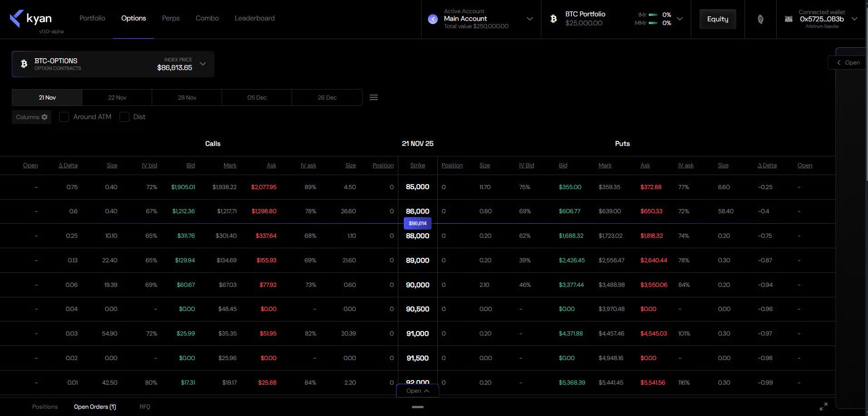The image size is (868, 416).
Task: Click the Bitcoin icon in BTC-OPTIONS selector
Action: tap(24, 64)
